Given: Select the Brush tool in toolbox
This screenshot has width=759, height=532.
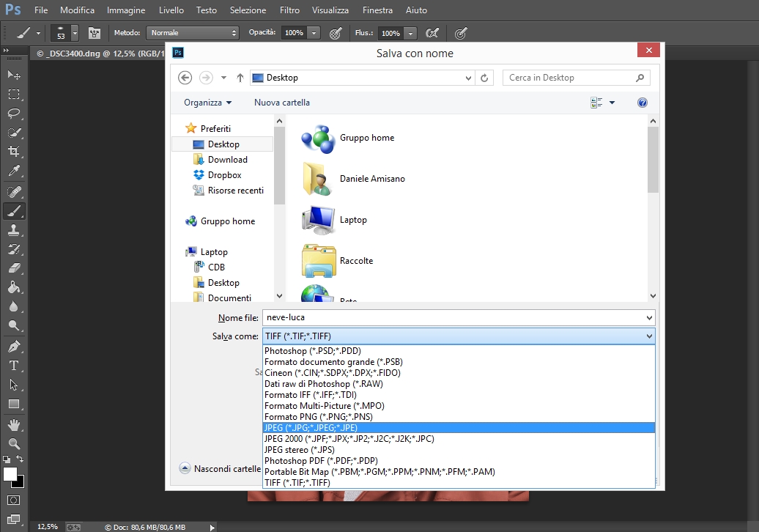Looking at the screenshot, I should (13, 211).
